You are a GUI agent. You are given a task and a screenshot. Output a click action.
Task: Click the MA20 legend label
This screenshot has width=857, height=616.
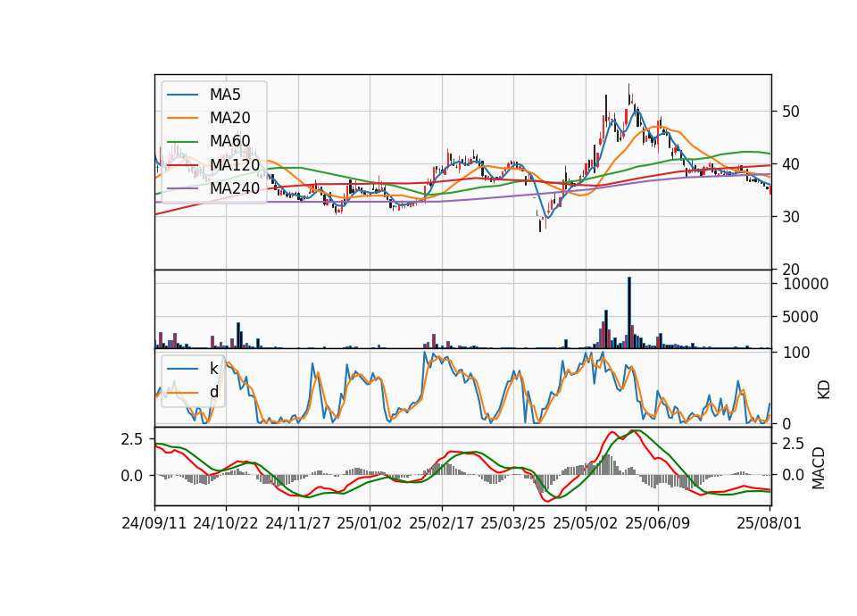pyautogui.click(x=229, y=118)
